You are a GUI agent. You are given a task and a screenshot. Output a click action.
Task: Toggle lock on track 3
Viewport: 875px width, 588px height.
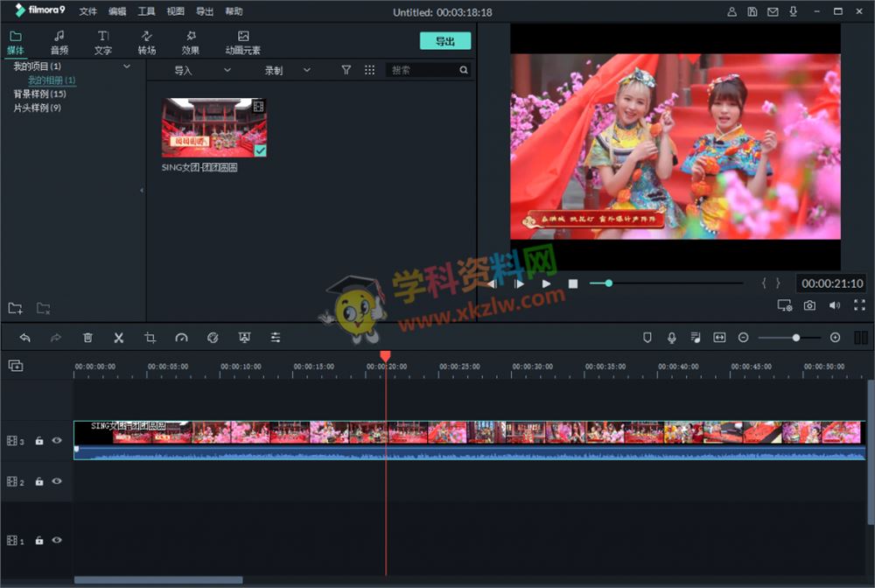(x=39, y=441)
